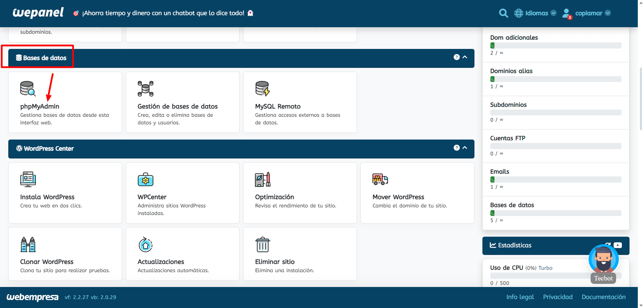Click the Actualizaciones house refresh icon

point(145,244)
